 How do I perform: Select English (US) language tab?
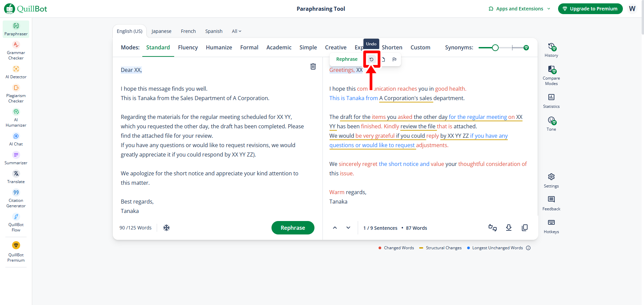point(130,31)
